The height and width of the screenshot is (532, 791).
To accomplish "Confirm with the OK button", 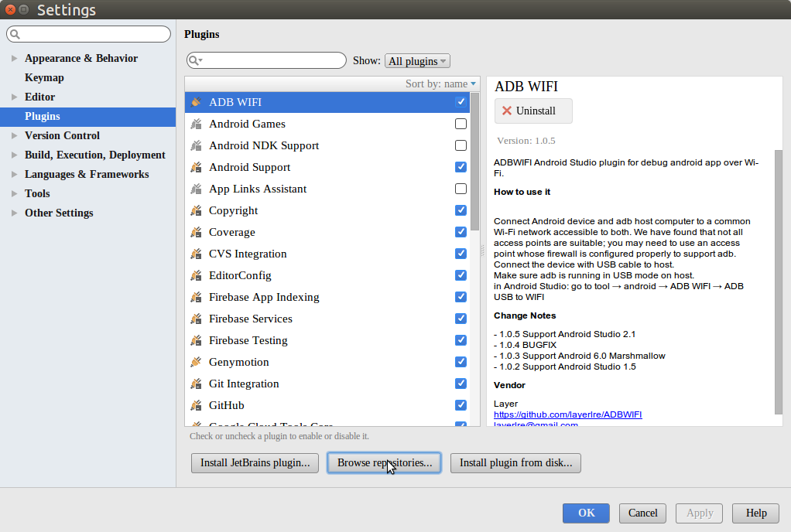I will pyautogui.click(x=586, y=513).
